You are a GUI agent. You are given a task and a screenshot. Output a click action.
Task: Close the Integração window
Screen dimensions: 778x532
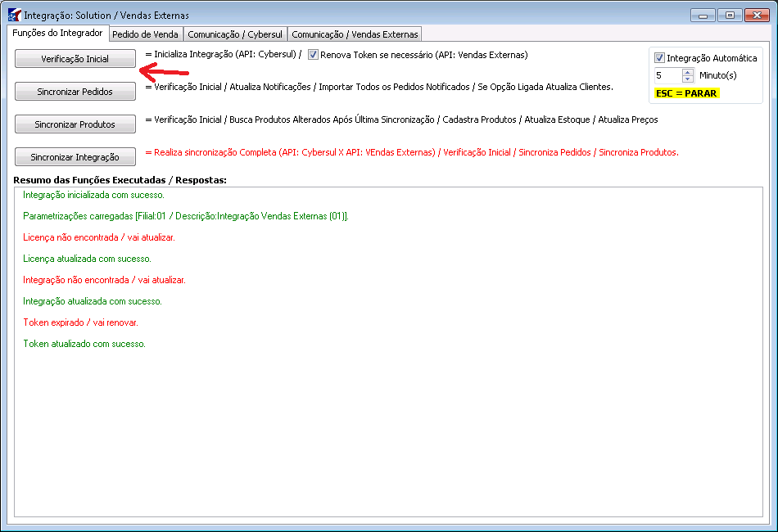point(757,16)
